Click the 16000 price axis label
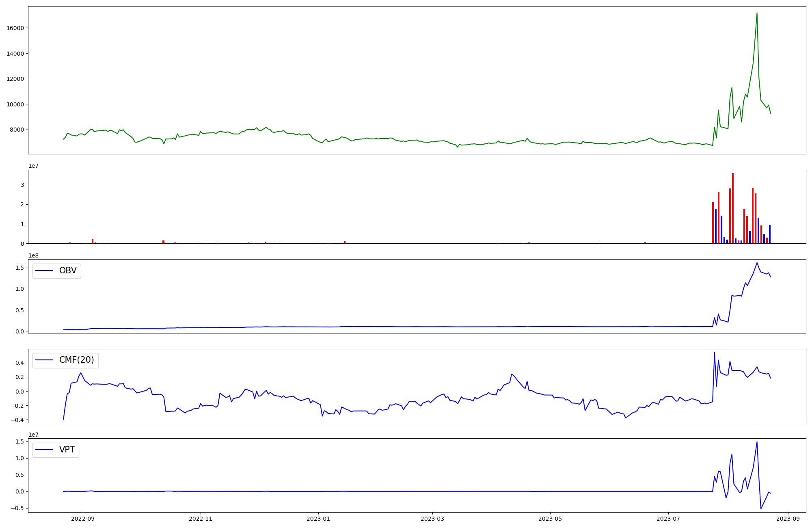Screen dimensions: 812x528 pos(15,28)
